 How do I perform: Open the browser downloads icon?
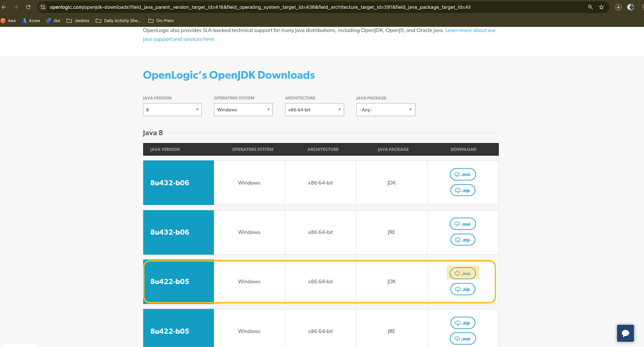619,7
